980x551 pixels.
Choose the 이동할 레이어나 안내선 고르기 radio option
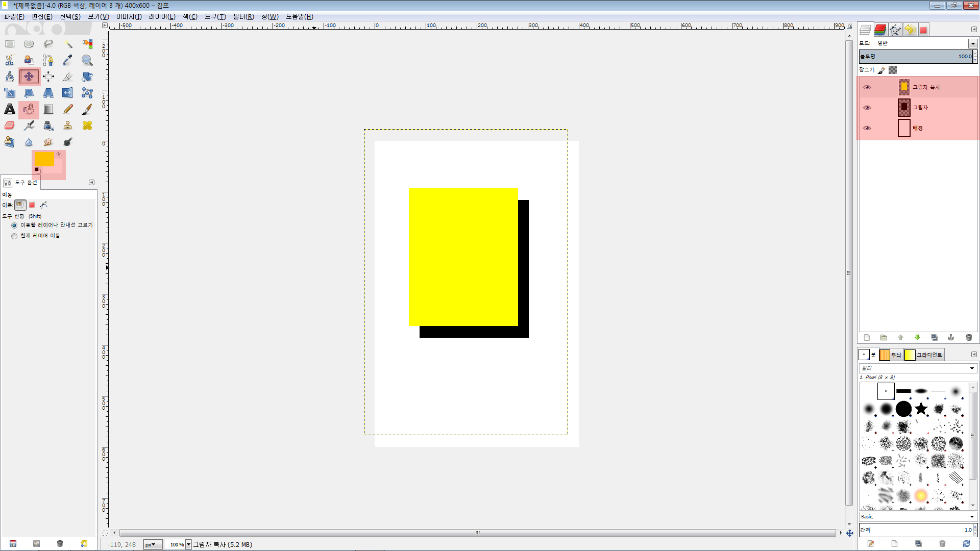coord(14,225)
